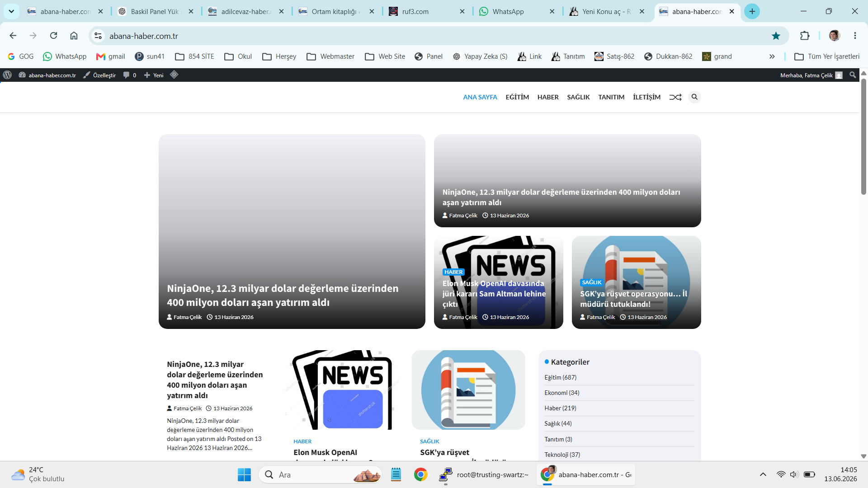Open the Web Site bookmark folder
Viewport: 868px width, 488px height.
click(x=385, y=56)
